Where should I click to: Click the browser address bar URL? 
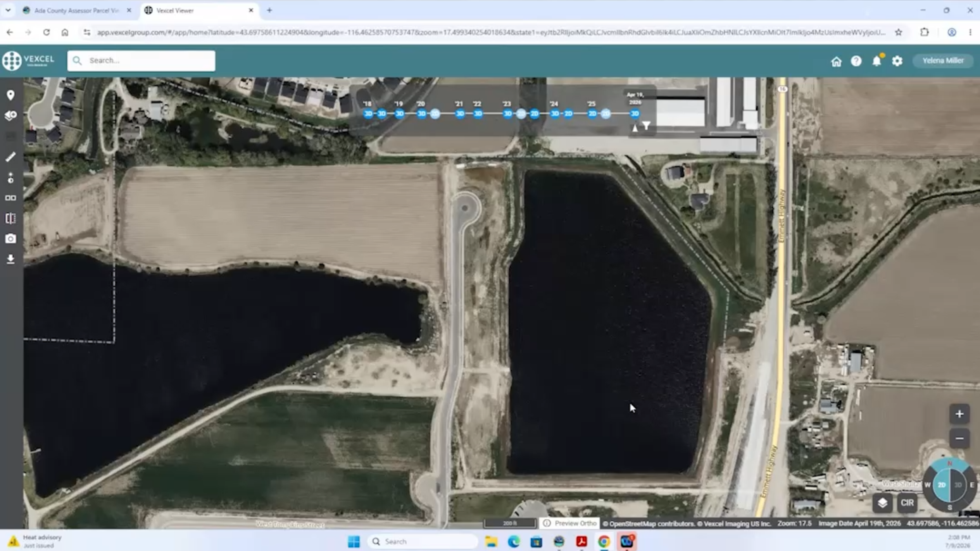(x=491, y=32)
